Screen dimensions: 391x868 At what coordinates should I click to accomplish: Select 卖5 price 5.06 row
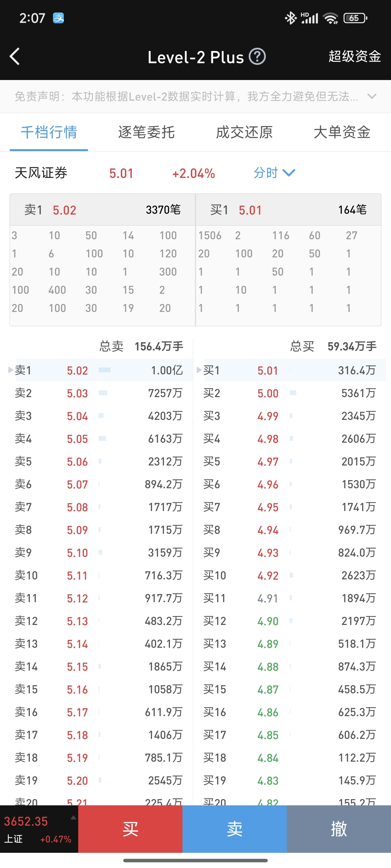click(x=99, y=461)
